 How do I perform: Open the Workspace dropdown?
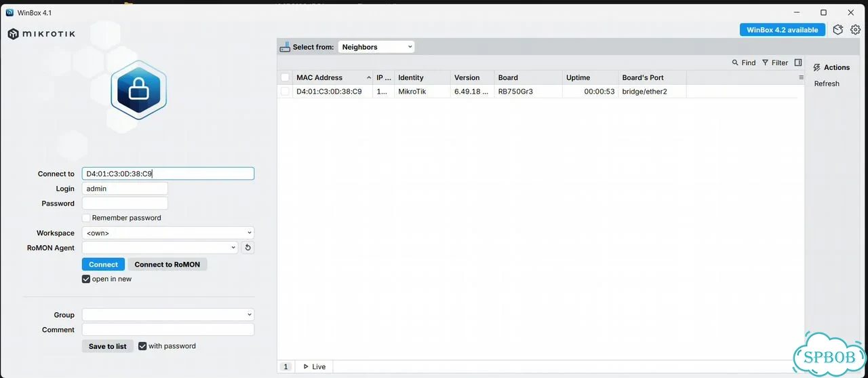coord(168,233)
